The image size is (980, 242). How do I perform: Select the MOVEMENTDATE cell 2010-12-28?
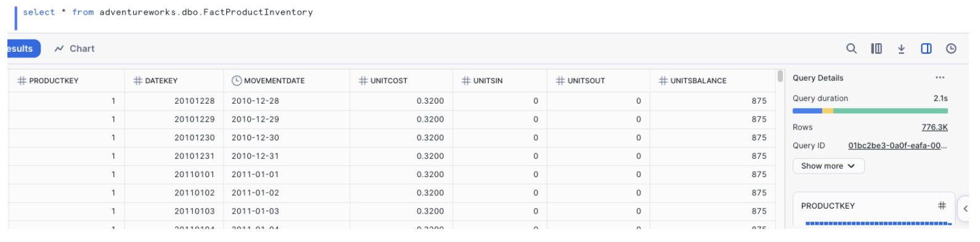287,101
